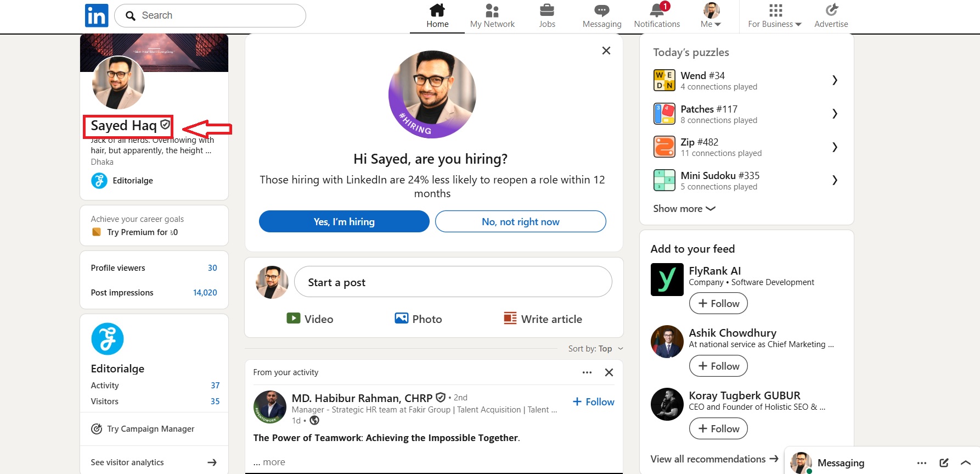Expand the Me account dropdown
Viewport: 980px width, 474px height.
tap(711, 15)
